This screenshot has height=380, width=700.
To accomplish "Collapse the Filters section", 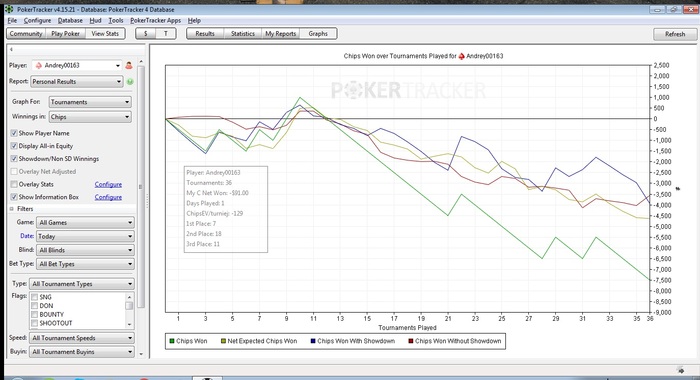I will click(x=12, y=209).
